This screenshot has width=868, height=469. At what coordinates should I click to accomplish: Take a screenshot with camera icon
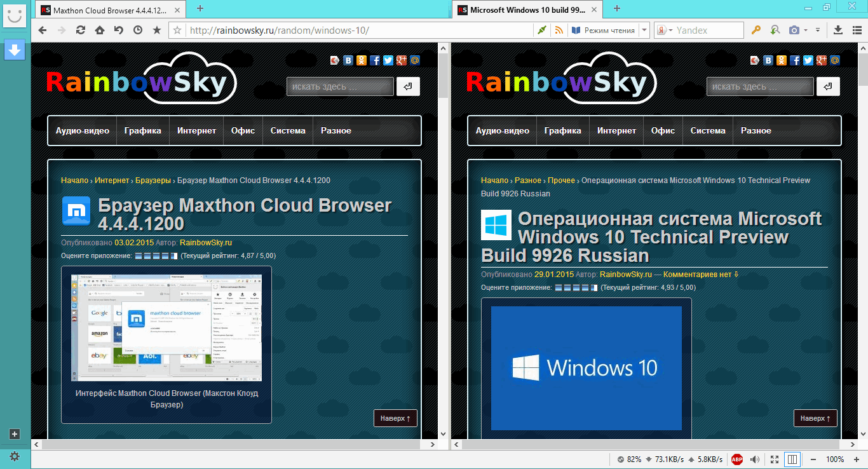(794, 30)
